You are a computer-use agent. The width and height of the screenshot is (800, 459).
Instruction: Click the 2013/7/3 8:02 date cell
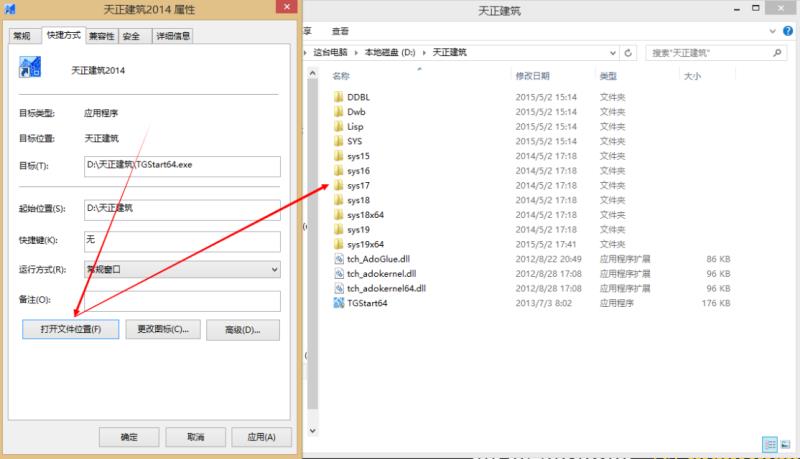pyautogui.click(x=543, y=303)
